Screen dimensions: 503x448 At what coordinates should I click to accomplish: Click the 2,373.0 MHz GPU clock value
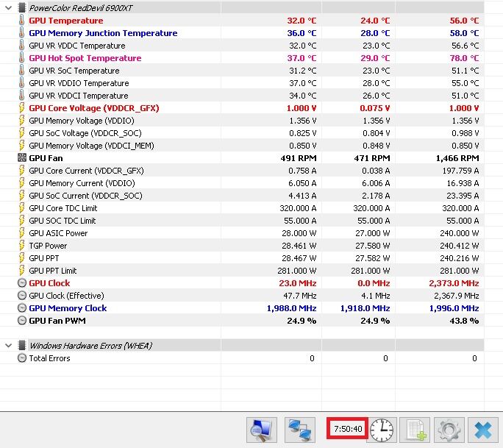click(454, 283)
